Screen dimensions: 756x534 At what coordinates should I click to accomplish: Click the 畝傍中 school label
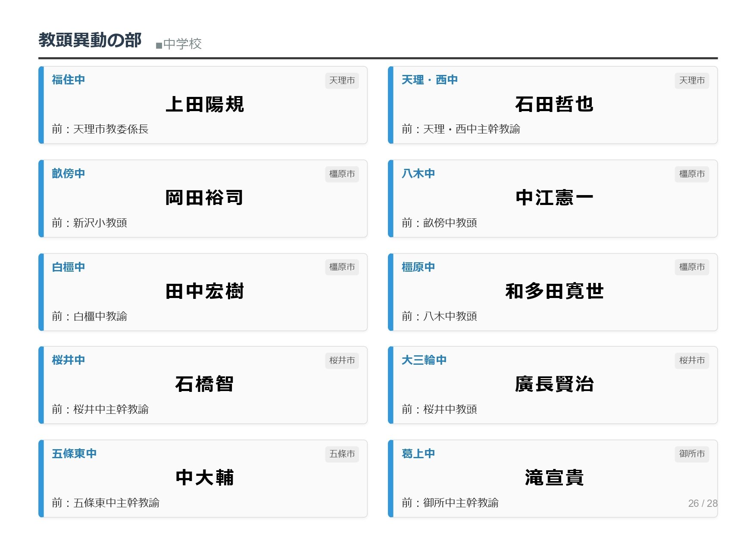tap(68, 174)
